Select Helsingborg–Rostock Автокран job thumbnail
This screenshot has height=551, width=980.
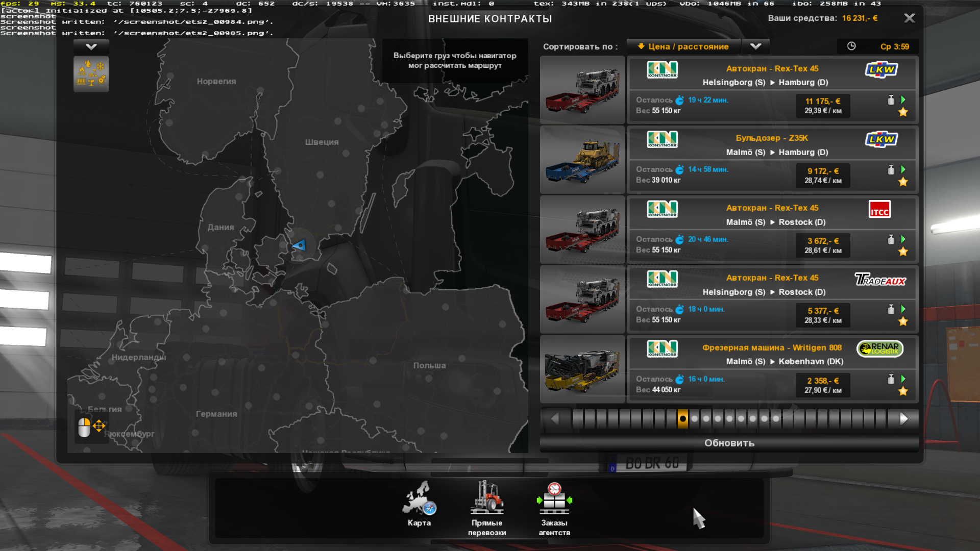pos(582,299)
